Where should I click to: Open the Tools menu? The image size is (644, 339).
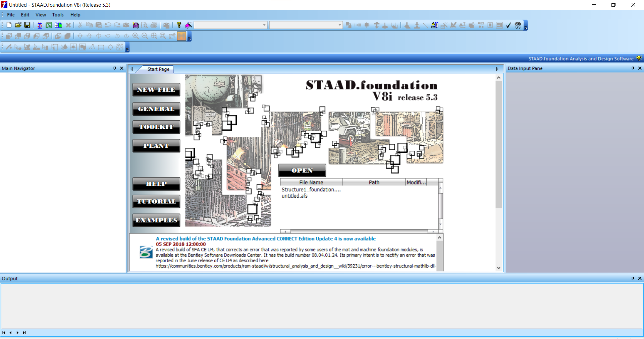pyautogui.click(x=58, y=15)
